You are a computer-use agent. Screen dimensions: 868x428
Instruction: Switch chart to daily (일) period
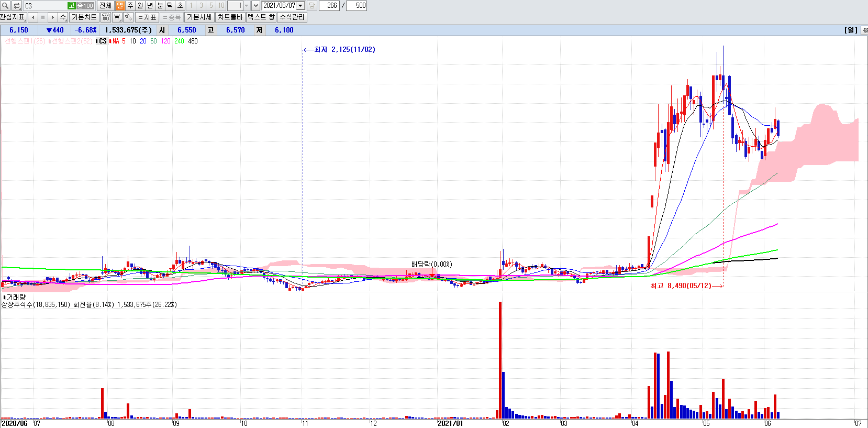[120, 6]
